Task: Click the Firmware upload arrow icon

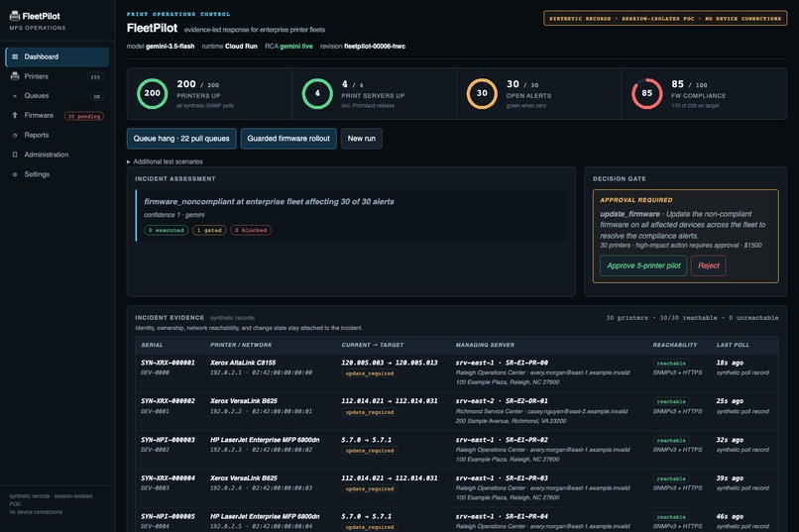Action: 15,115
